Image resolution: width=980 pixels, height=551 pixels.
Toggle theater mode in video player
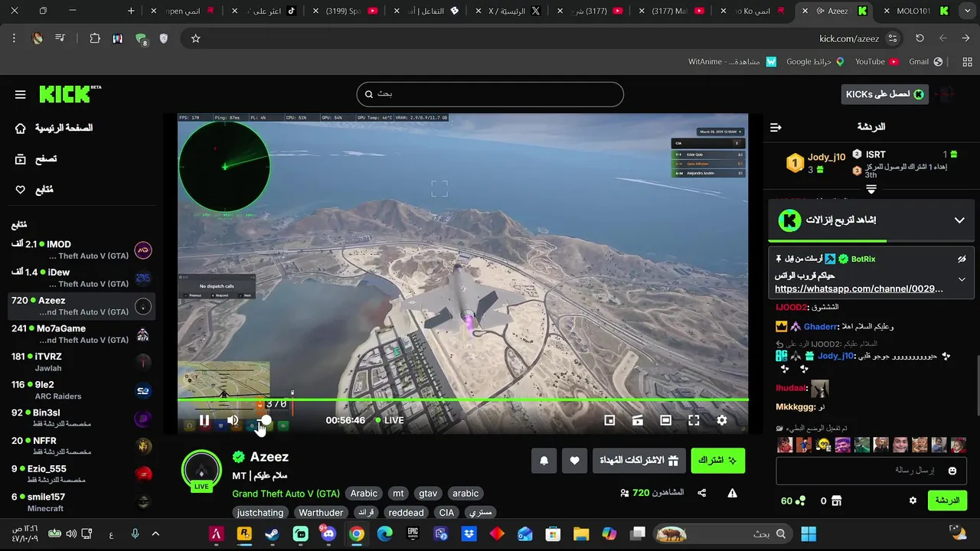click(666, 420)
